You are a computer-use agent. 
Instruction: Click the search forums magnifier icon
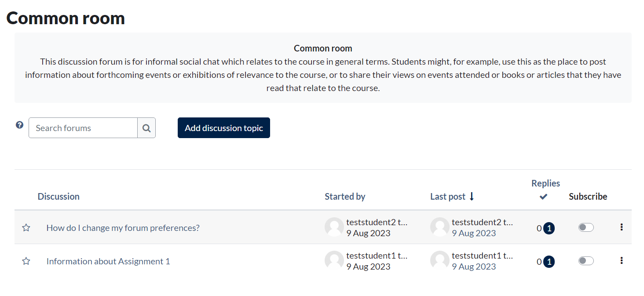click(146, 128)
